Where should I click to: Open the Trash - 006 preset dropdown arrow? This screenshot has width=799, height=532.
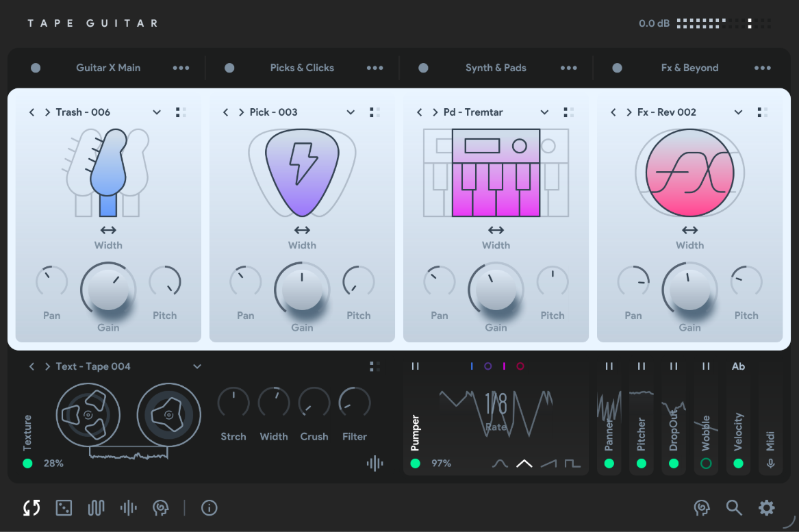[157, 112]
